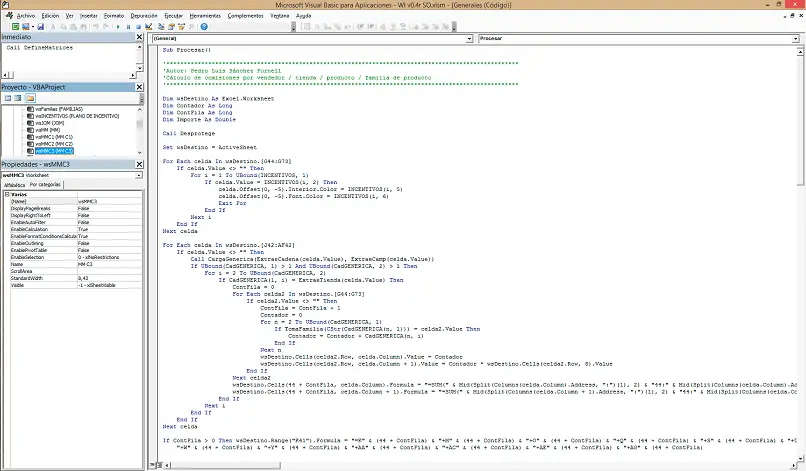
Task: Toggle Folders view in Project panel
Action: point(30,98)
